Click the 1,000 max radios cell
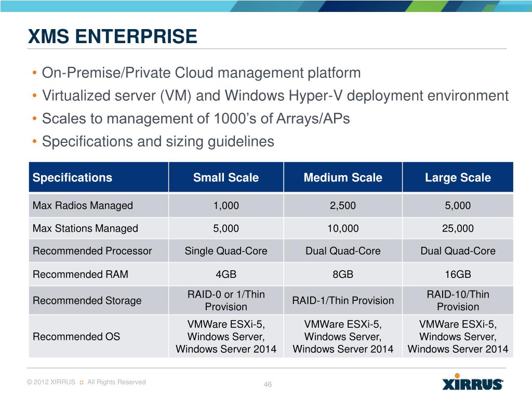The width and height of the screenshot is (532, 399). coord(226,206)
